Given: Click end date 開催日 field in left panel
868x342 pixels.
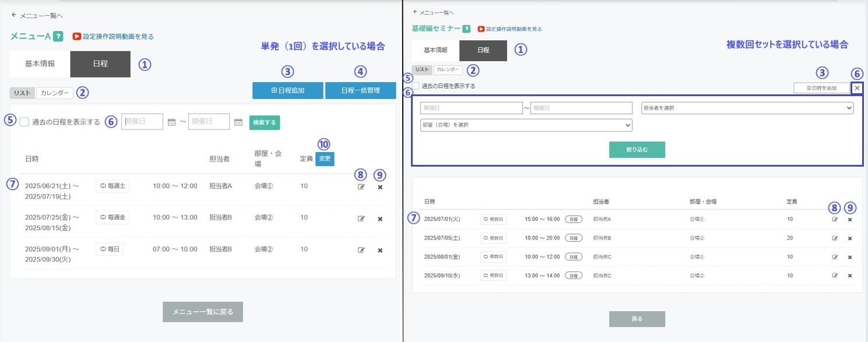Looking at the screenshot, I should pos(209,122).
